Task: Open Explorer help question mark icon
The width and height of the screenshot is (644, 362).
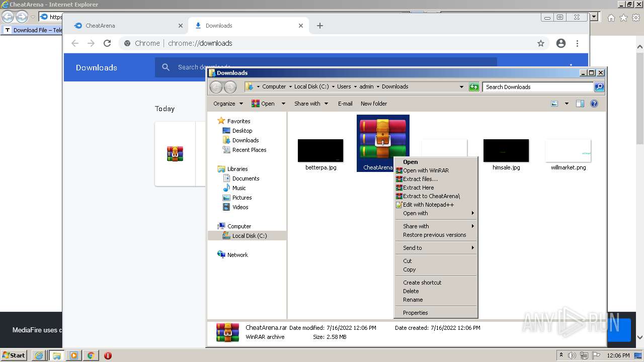Action: [594, 104]
